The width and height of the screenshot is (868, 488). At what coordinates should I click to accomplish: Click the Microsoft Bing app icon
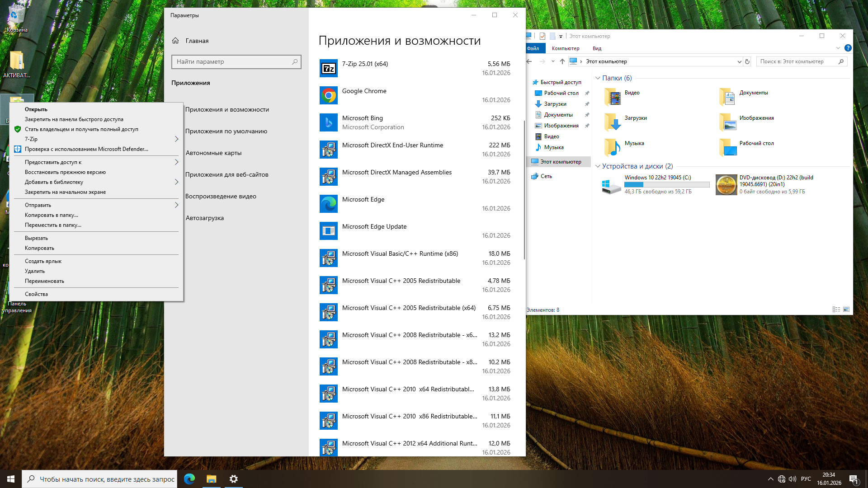(x=329, y=122)
